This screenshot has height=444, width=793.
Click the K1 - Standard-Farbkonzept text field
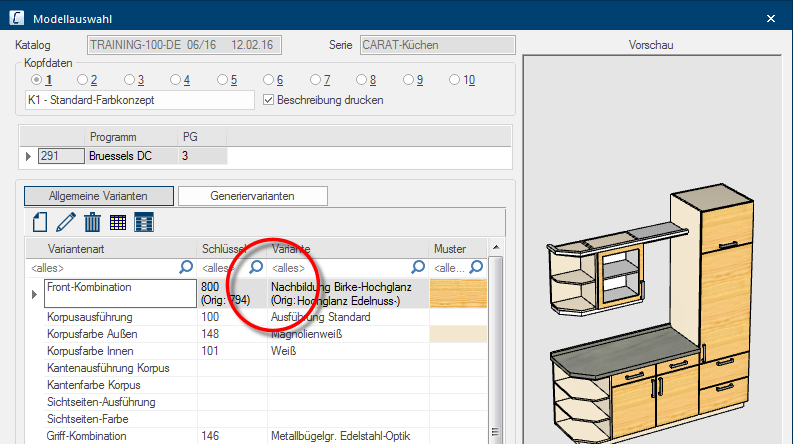coord(140,100)
